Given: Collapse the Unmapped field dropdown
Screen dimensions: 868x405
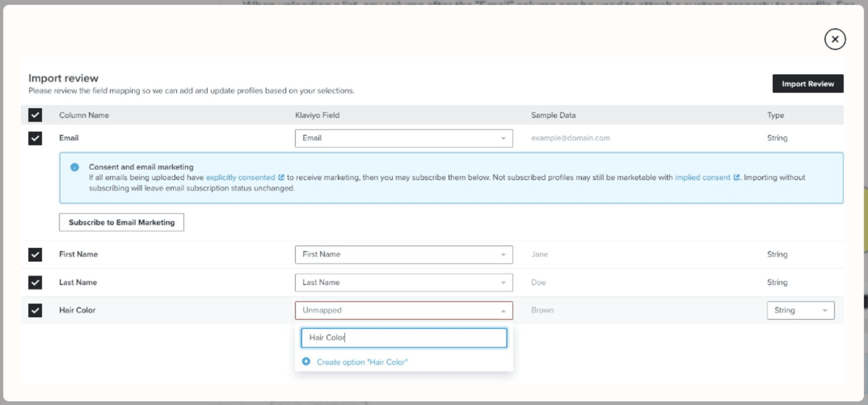Looking at the screenshot, I should tap(404, 310).
